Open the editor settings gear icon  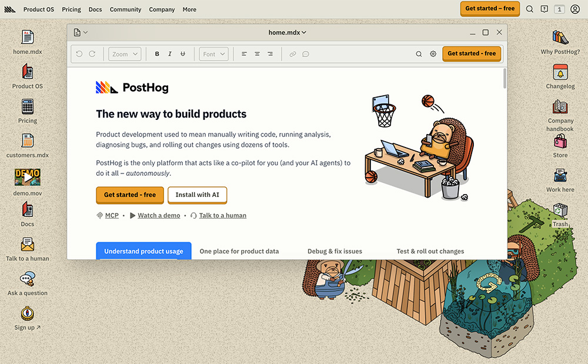pos(433,54)
